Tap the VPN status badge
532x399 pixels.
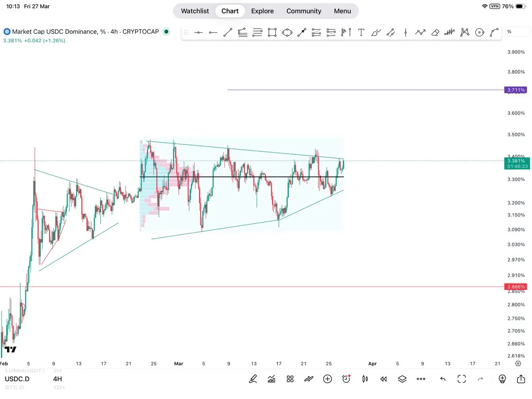click(495, 6)
